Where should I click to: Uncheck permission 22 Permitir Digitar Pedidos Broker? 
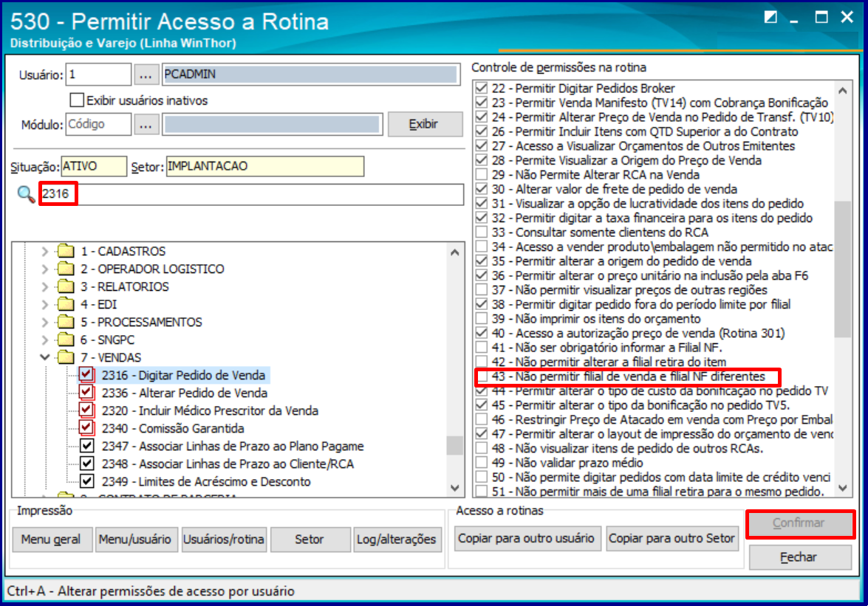[482, 89]
